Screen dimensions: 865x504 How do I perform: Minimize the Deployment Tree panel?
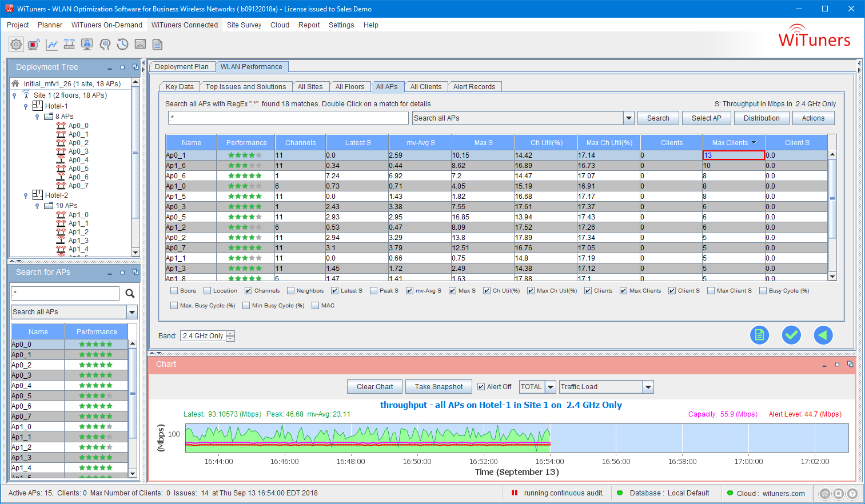coord(110,68)
